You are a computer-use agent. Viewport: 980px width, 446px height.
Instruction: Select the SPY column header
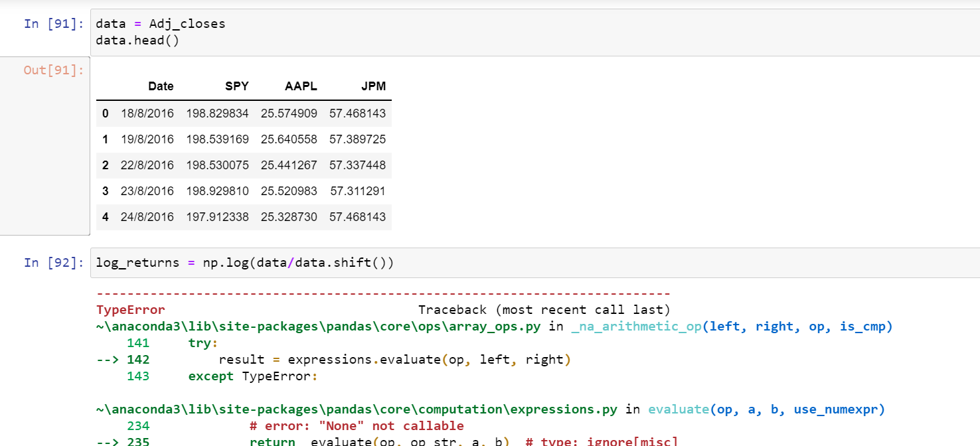[x=237, y=86]
